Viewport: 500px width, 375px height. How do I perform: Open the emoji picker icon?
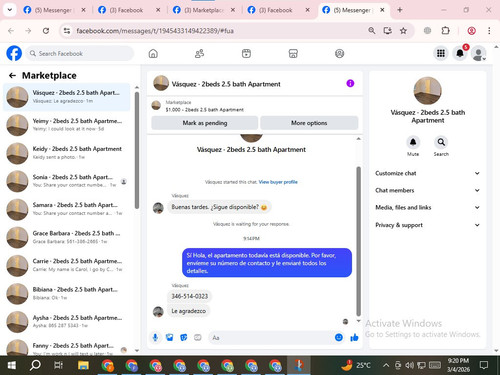pos(339,338)
